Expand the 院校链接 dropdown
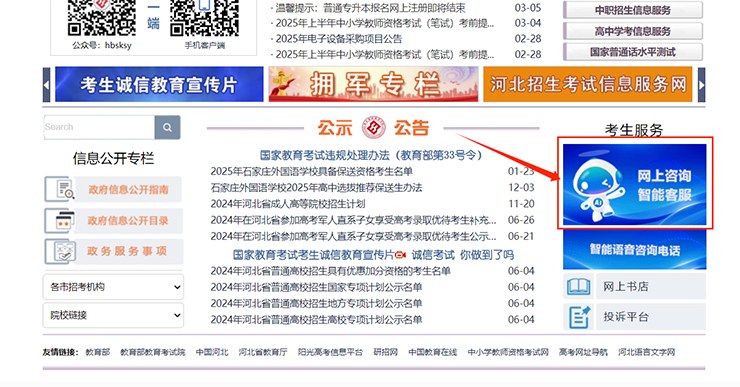Image resolution: width=740 pixels, height=387 pixels. click(x=113, y=315)
